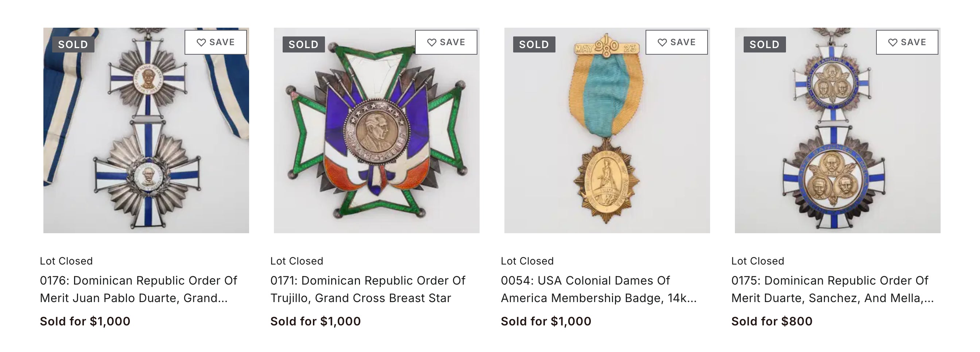
Task: Click "Lot Closed" status above lot 0054
Action: [527, 261]
